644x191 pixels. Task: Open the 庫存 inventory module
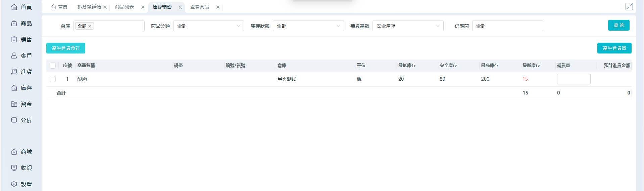pos(21,88)
